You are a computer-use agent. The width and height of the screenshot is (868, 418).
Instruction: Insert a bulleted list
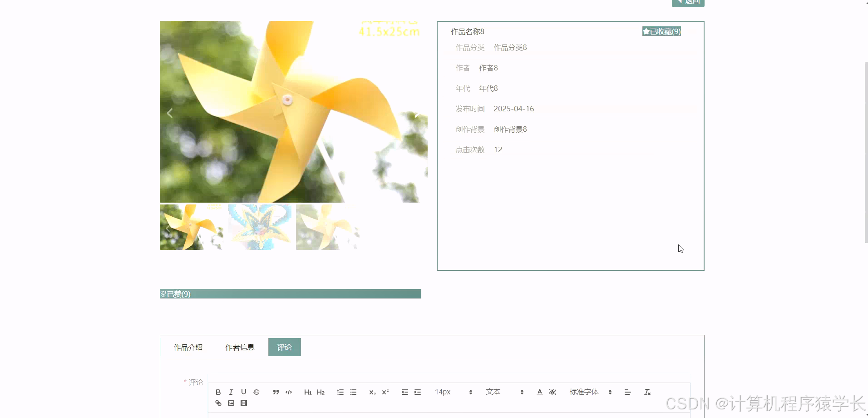click(x=353, y=392)
